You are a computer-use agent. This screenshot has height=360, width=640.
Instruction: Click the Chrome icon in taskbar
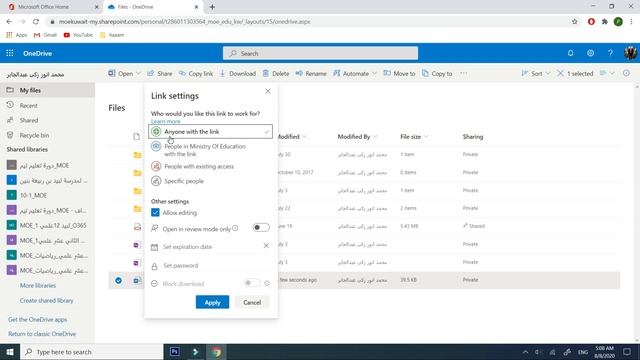tap(216, 351)
